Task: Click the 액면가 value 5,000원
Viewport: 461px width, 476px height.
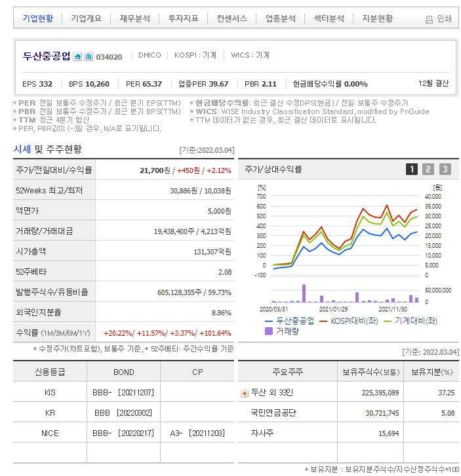Action: click(219, 211)
